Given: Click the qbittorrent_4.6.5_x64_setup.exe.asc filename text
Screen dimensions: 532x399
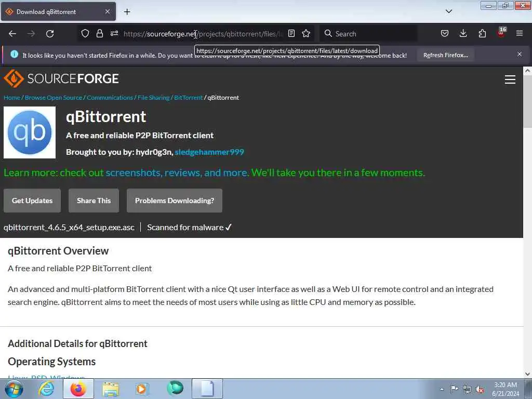Looking at the screenshot, I should [x=69, y=228].
